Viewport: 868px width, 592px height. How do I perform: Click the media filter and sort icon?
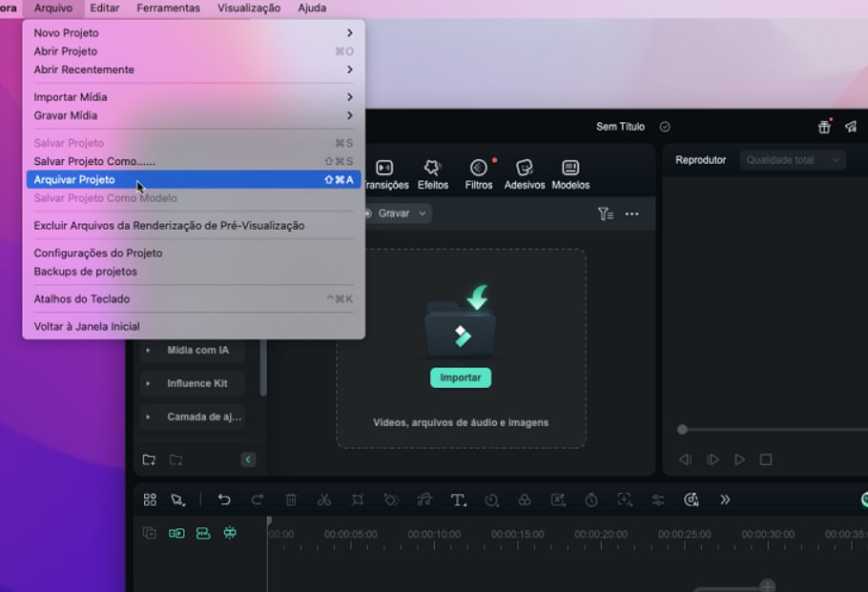coord(605,214)
